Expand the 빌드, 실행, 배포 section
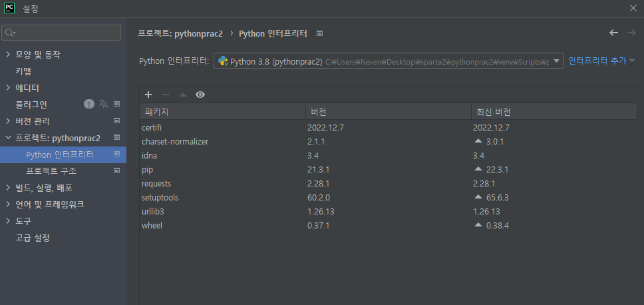644x305 pixels. click(x=8, y=188)
